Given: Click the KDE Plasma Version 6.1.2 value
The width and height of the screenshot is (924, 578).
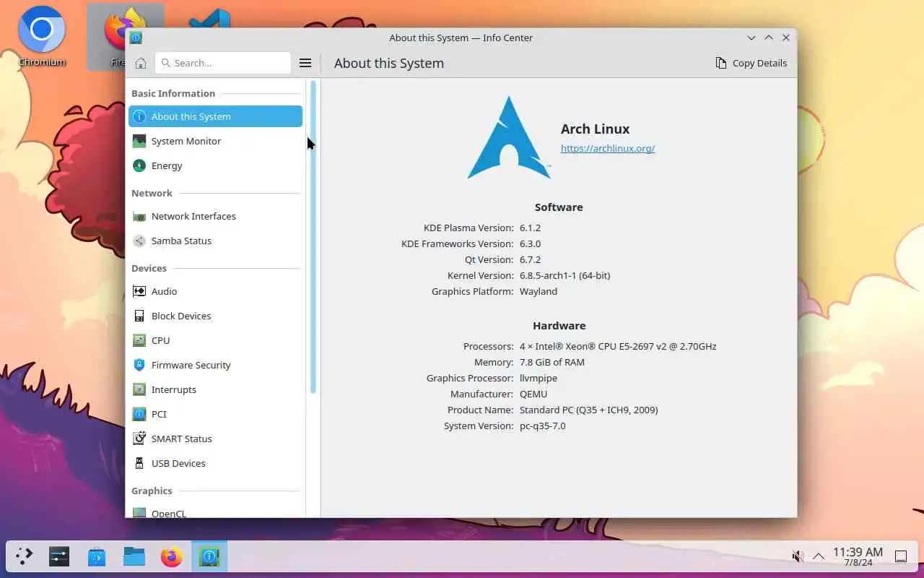Looking at the screenshot, I should coord(530,228).
